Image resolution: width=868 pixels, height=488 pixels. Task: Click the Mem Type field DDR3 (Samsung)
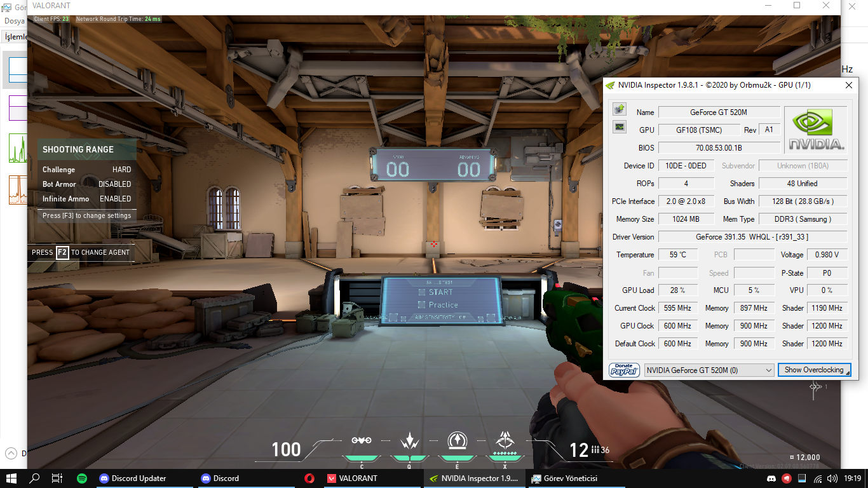pyautogui.click(x=803, y=219)
